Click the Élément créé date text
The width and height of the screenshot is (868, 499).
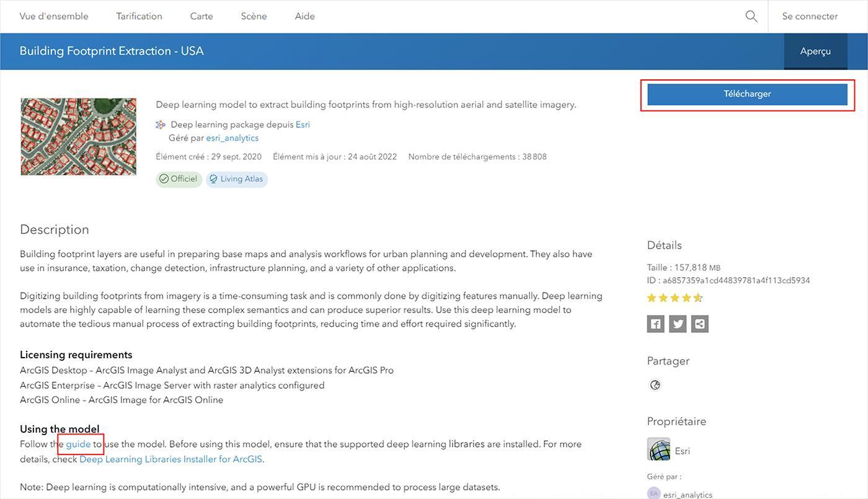click(208, 157)
